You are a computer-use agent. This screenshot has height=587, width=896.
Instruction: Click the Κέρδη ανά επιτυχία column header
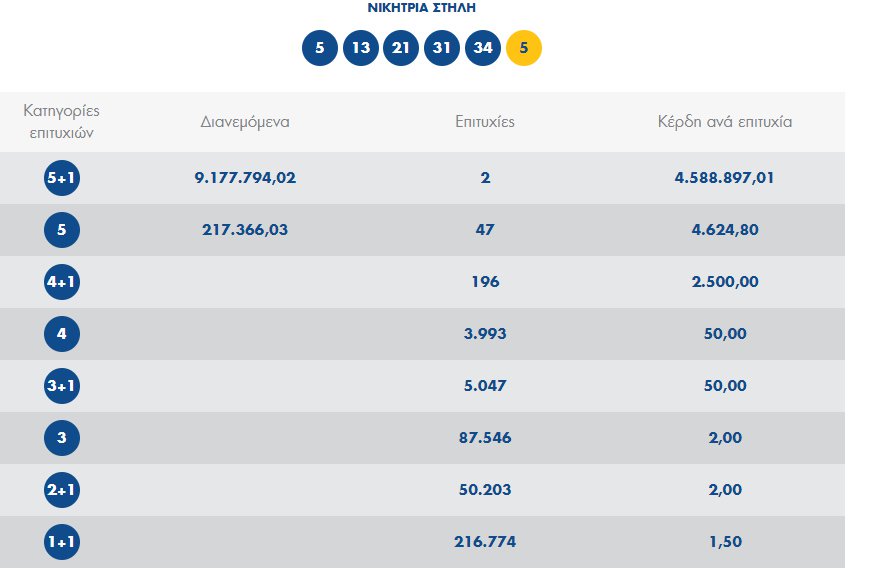point(725,122)
